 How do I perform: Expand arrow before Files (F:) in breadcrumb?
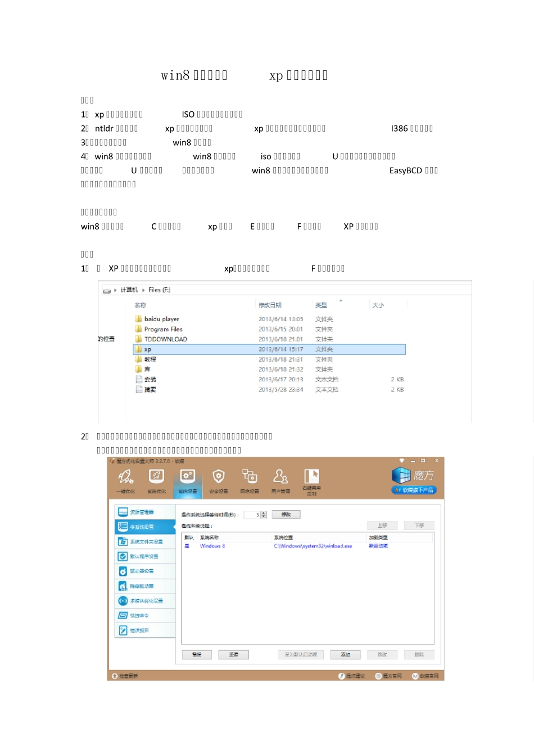[143, 290]
